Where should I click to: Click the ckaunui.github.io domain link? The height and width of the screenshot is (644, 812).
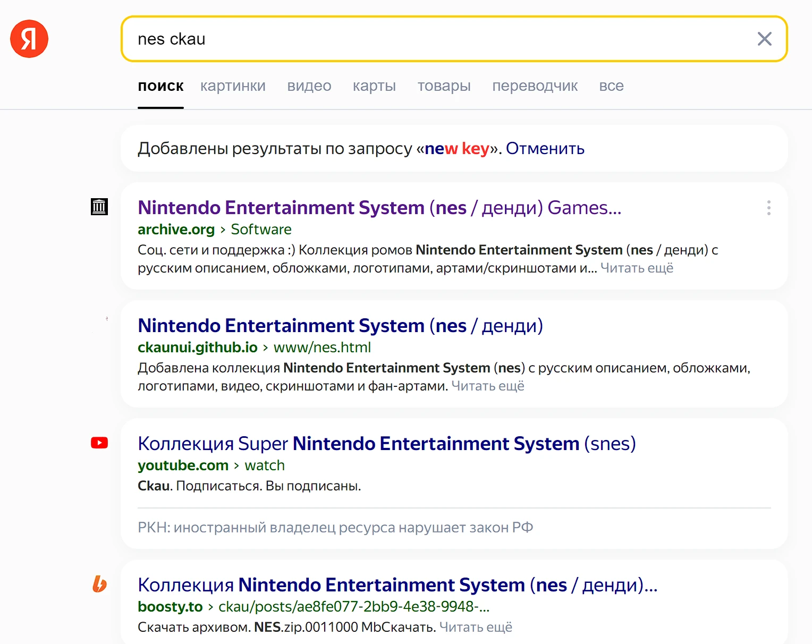(198, 348)
